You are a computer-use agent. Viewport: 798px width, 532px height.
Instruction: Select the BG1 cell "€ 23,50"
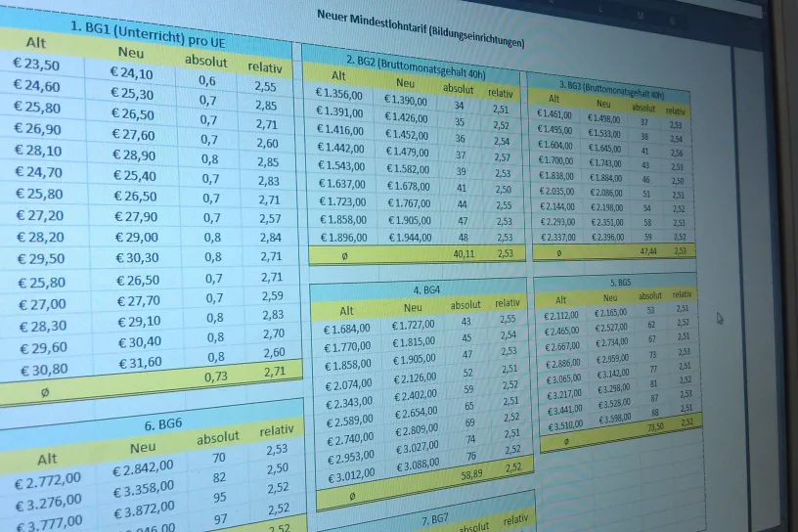[36, 64]
